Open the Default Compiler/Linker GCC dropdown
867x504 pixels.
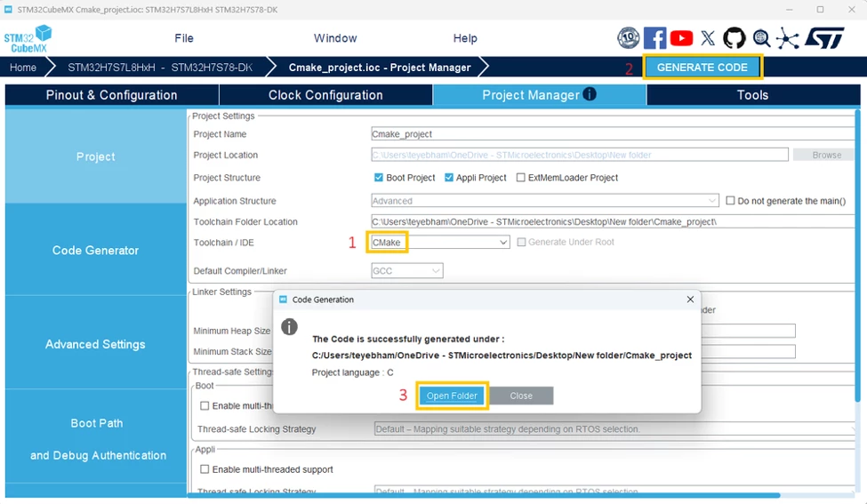tap(407, 271)
